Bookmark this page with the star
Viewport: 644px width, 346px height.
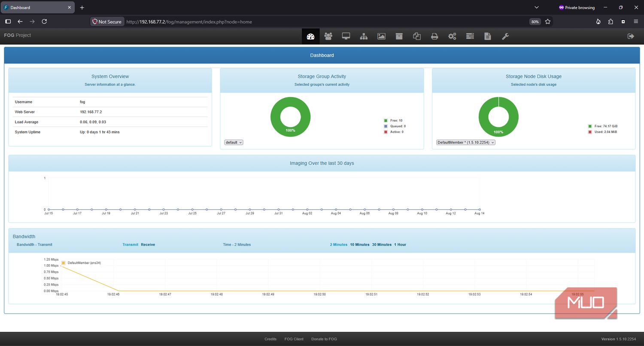click(x=547, y=21)
